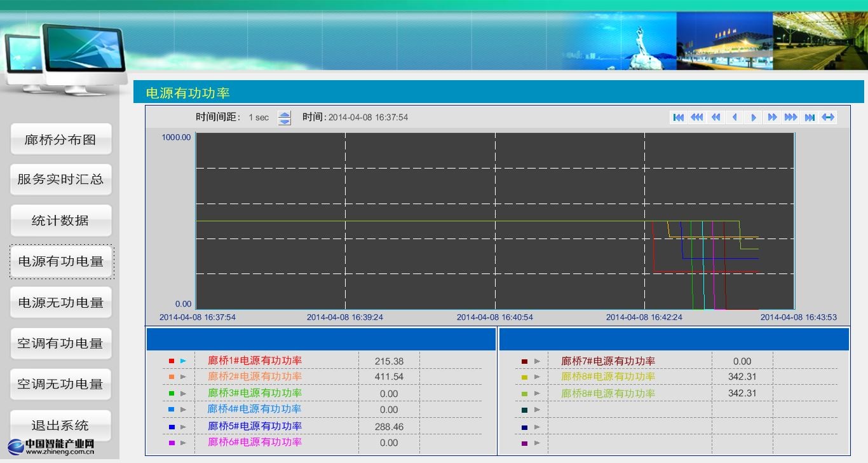Click the double-arrow fast forward icon

[x=772, y=118]
